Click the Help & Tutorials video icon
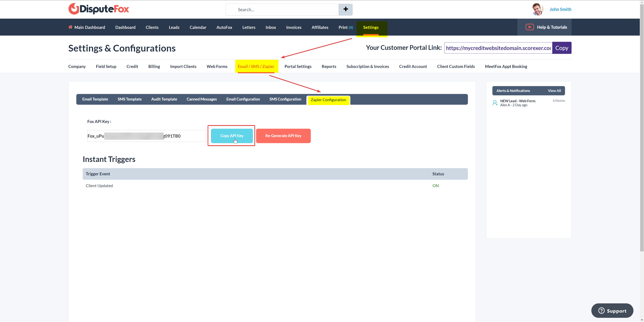Screen dimensions: 644x322 [529, 27]
